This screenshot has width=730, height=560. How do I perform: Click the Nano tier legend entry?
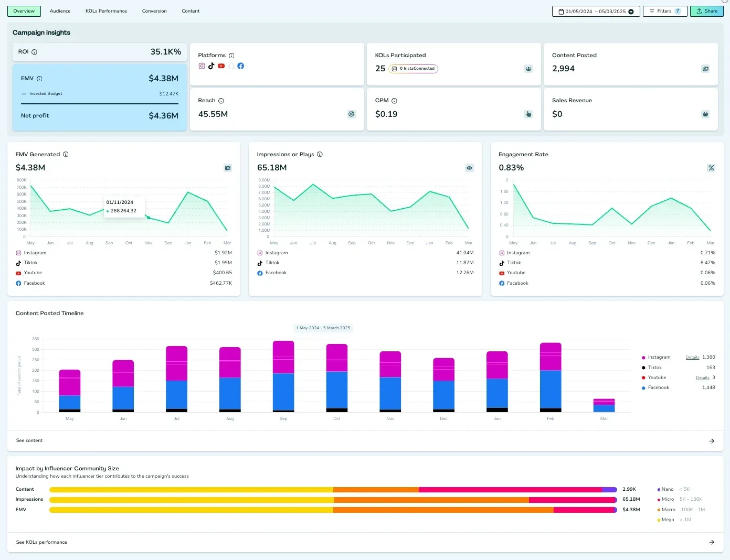(x=673, y=489)
